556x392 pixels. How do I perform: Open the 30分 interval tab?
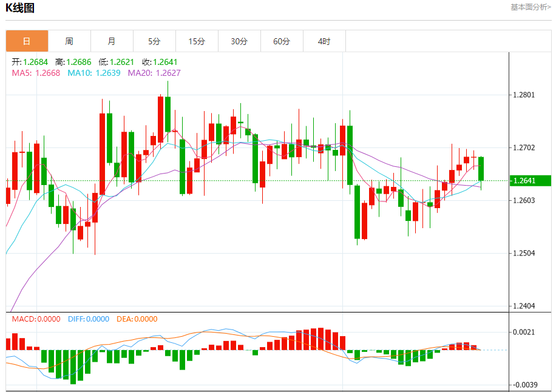[x=239, y=41]
